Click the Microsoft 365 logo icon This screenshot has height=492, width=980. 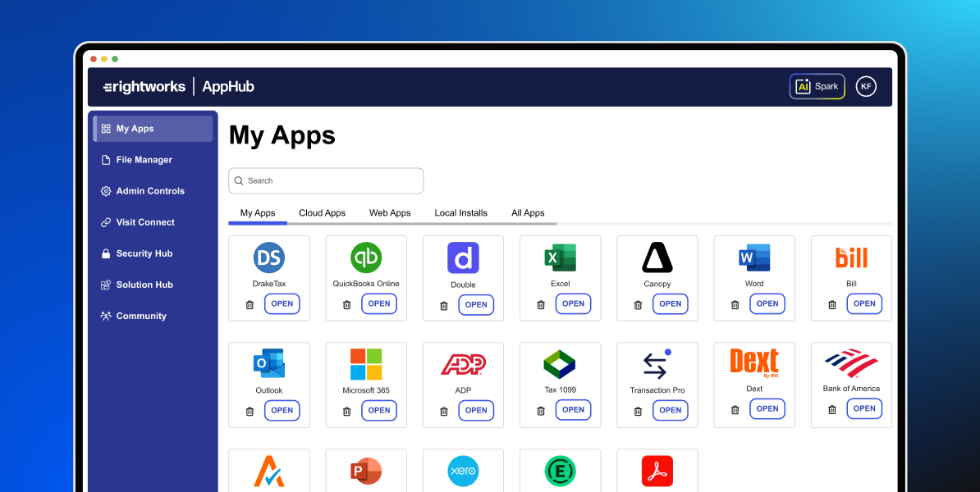pos(366,364)
